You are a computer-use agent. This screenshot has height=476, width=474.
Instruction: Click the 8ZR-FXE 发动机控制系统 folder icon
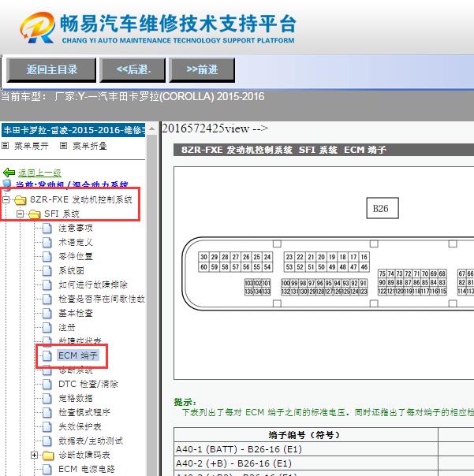(x=21, y=199)
